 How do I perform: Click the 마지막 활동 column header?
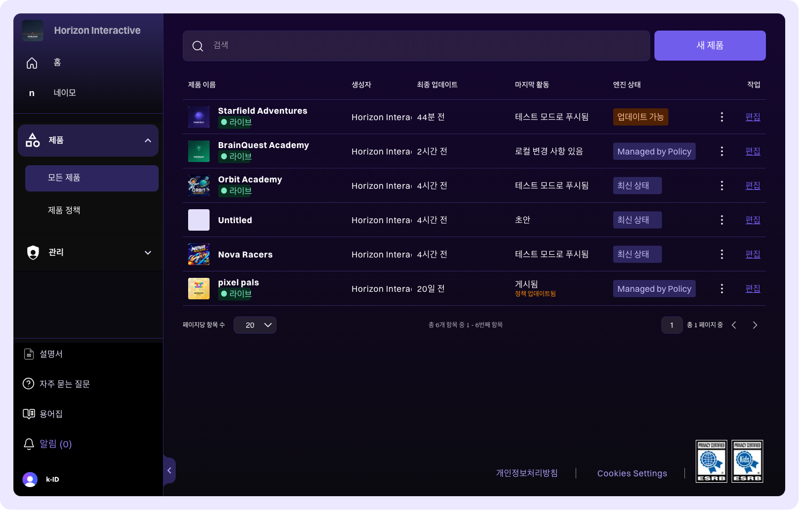pyautogui.click(x=532, y=85)
